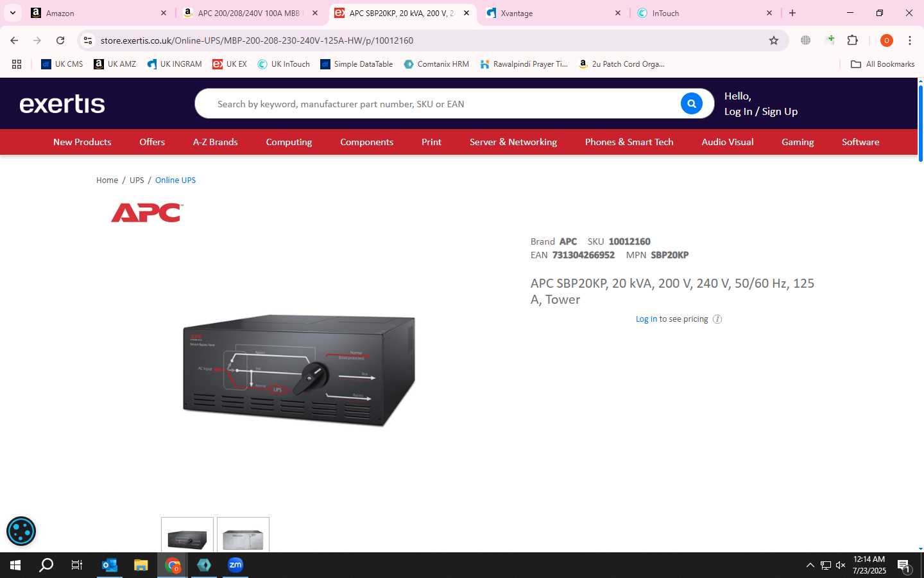Open the Computing menu

point(289,142)
